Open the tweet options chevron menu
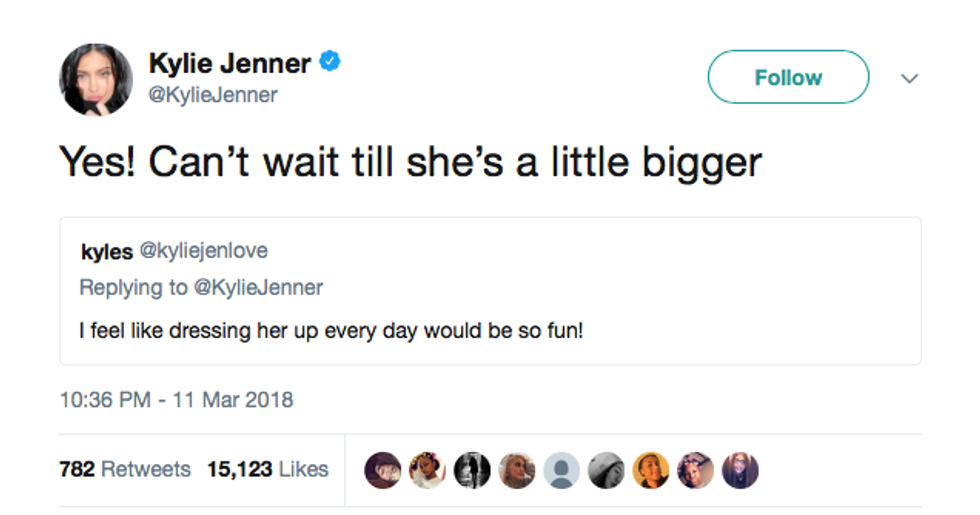 tap(909, 78)
